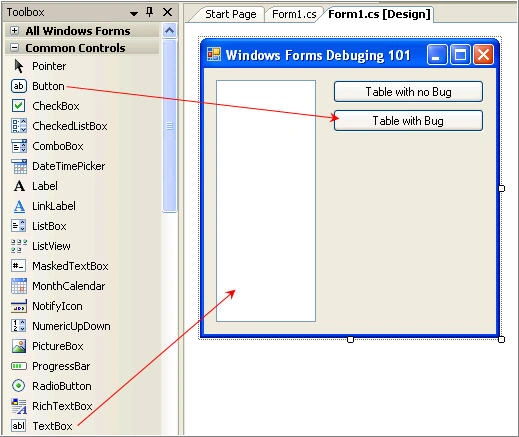
Task: Select the LinkLabel control icon
Action: click(x=19, y=206)
